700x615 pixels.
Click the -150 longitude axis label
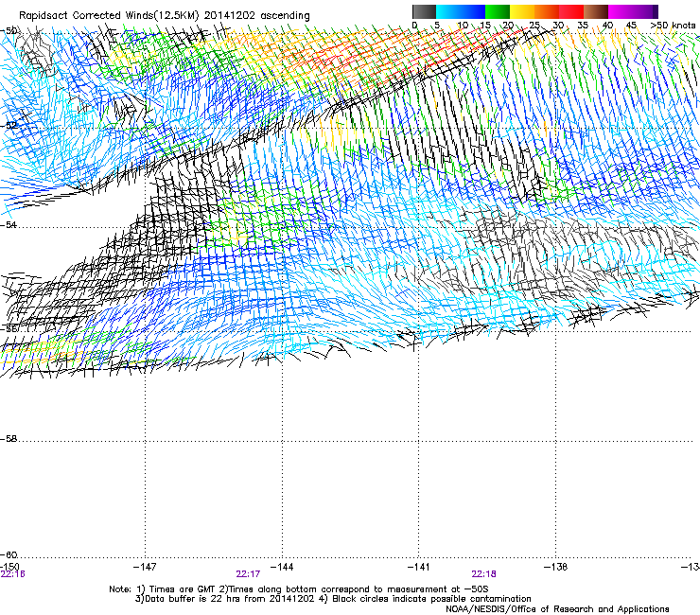(9, 567)
